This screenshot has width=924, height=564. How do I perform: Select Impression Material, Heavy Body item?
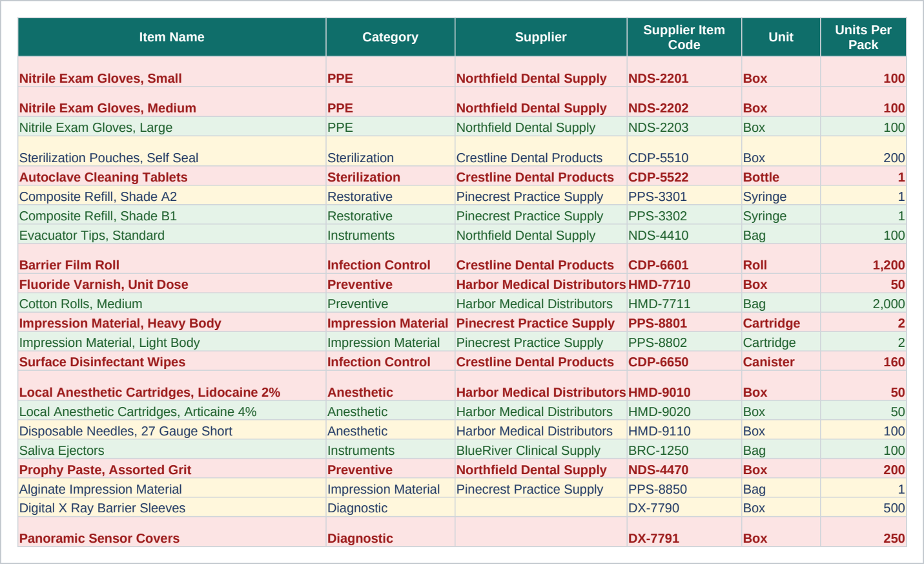(172, 323)
